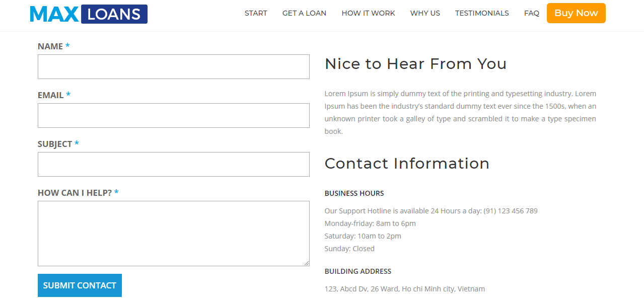
Task: Focus the SUBJECT input field
Action: coord(174,164)
